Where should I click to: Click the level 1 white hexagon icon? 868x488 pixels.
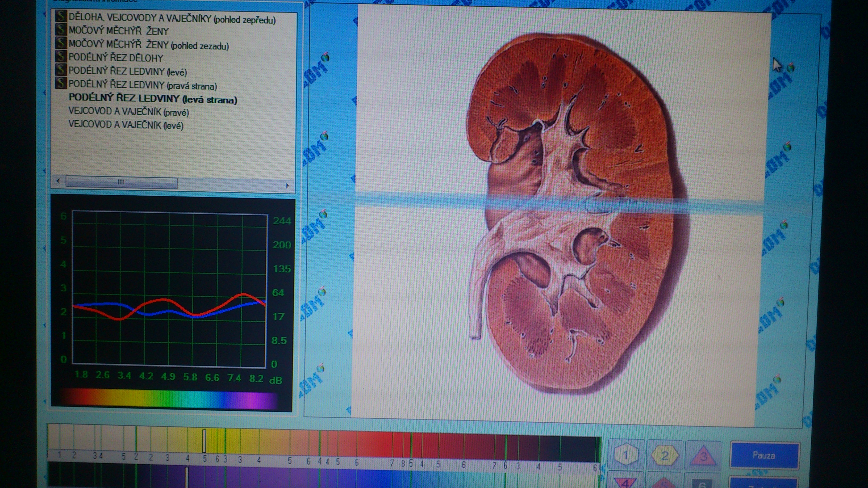click(626, 455)
